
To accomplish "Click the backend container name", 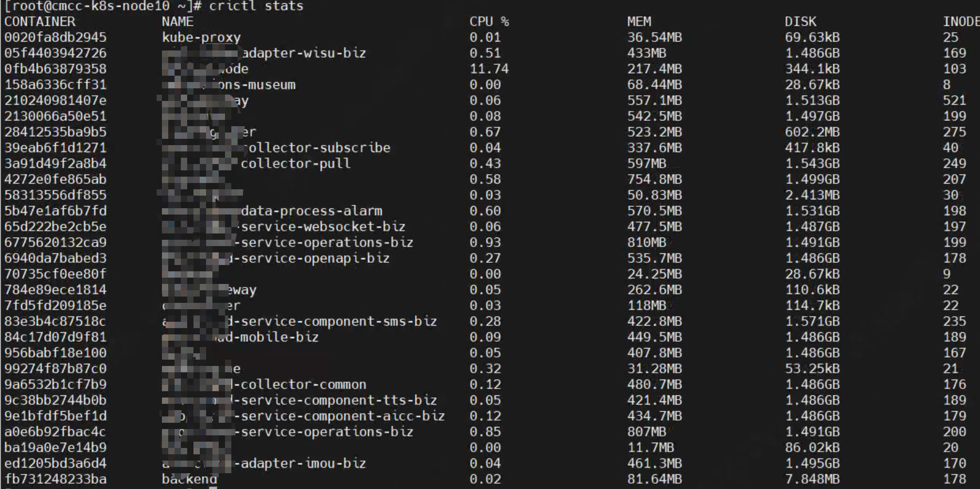I will point(189,479).
